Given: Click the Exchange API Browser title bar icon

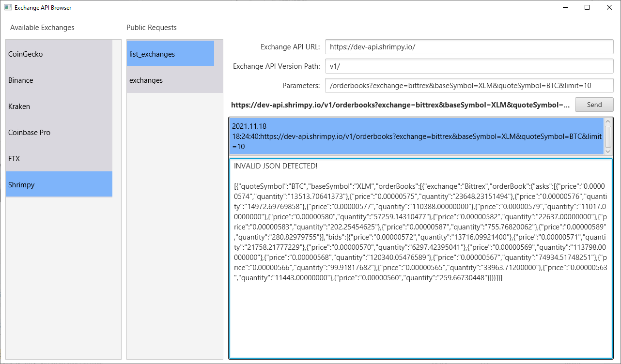Looking at the screenshot, I should coord(8,7).
